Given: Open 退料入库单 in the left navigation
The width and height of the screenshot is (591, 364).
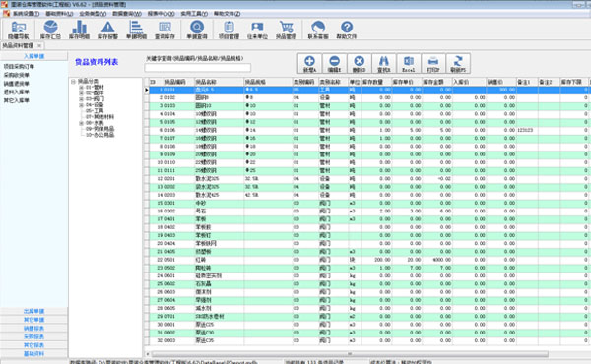Looking at the screenshot, I should click(16, 91).
